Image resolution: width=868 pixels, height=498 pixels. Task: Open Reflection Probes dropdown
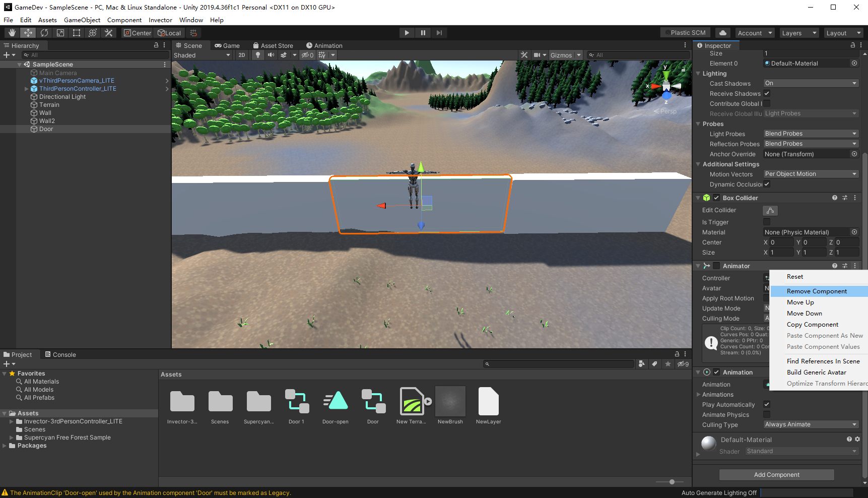pyautogui.click(x=811, y=144)
